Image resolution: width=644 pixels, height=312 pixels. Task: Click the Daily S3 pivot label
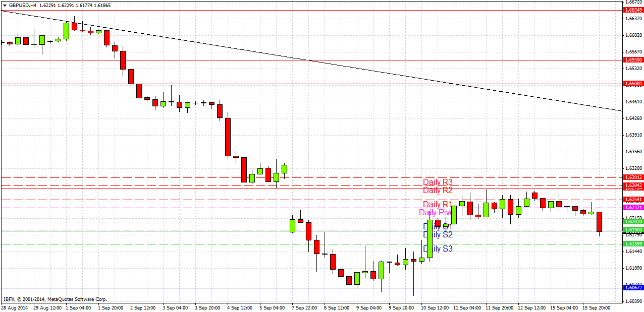(437, 248)
